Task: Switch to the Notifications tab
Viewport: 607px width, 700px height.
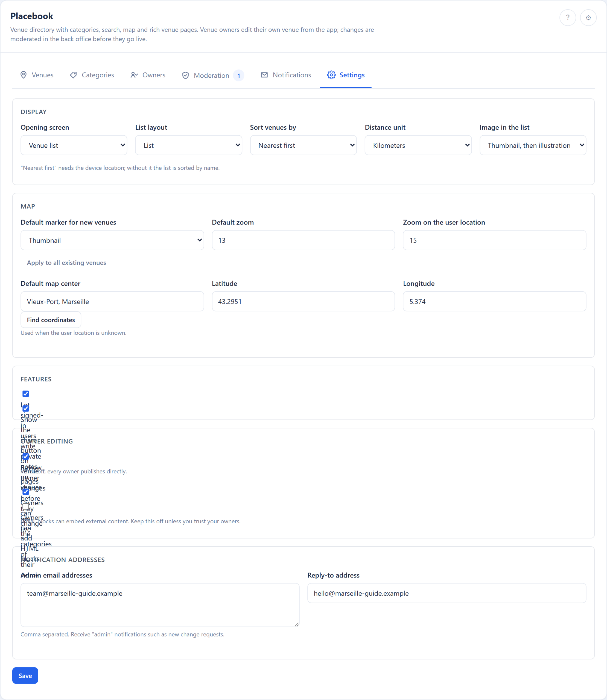Action: 286,75
